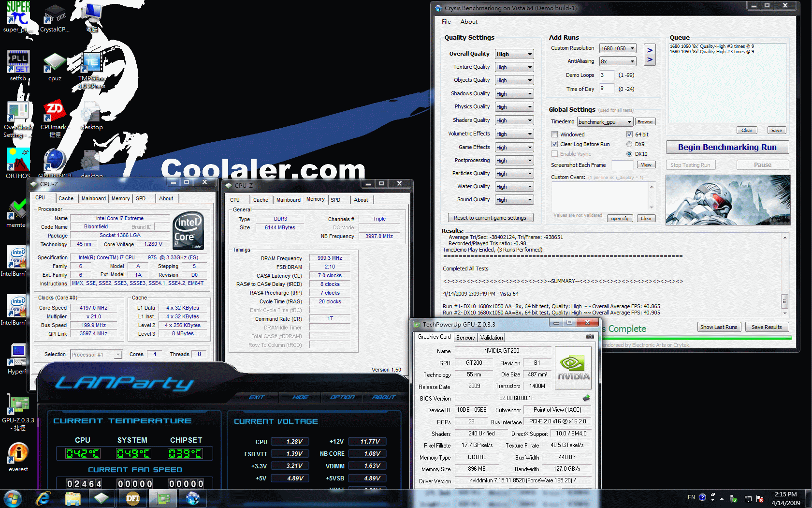Expand the Physics Quality dropdown

pyautogui.click(x=514, y=107)
